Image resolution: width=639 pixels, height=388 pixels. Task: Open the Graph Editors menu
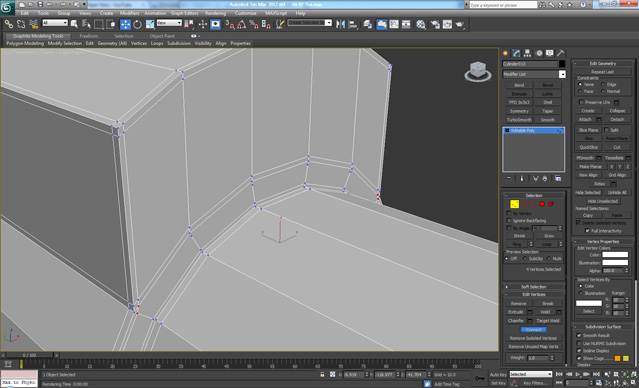[185, 13]
